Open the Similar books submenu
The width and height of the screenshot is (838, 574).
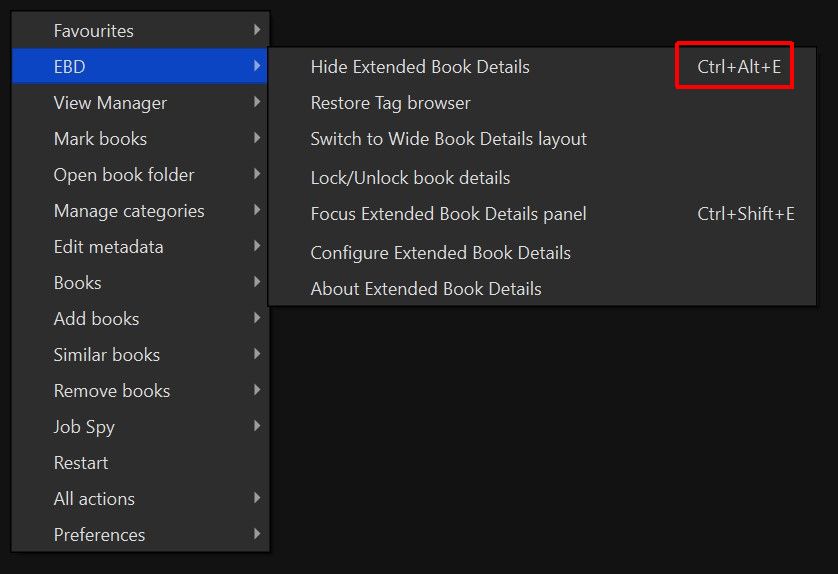tap(107, 355)
